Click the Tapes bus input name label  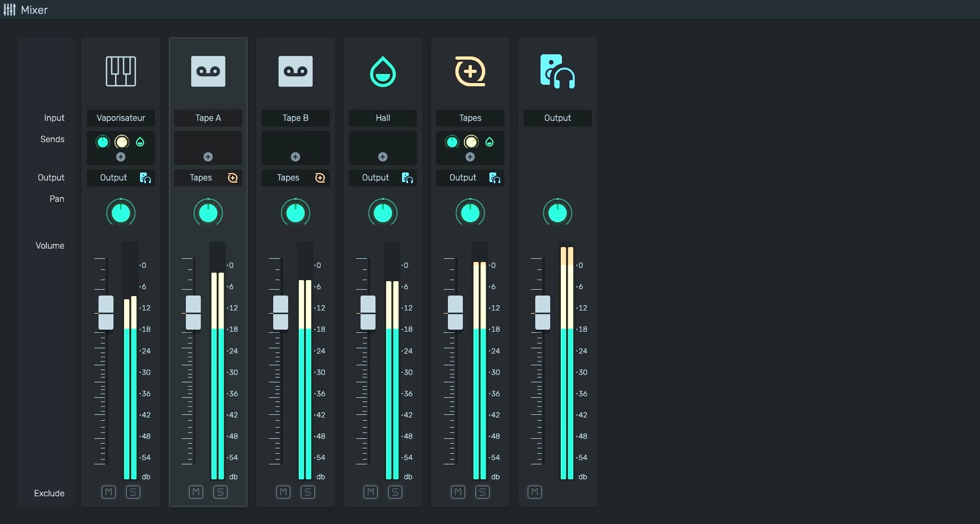470,118
